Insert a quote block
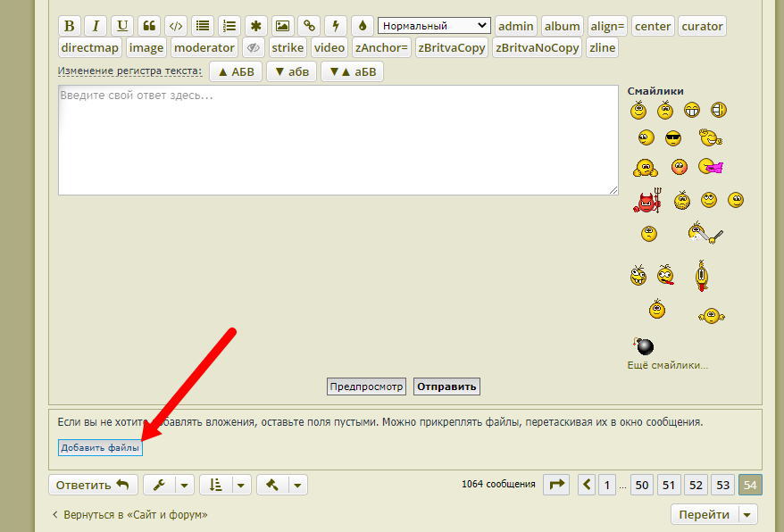Screen dimensions: 784x532 click(149, 26)
